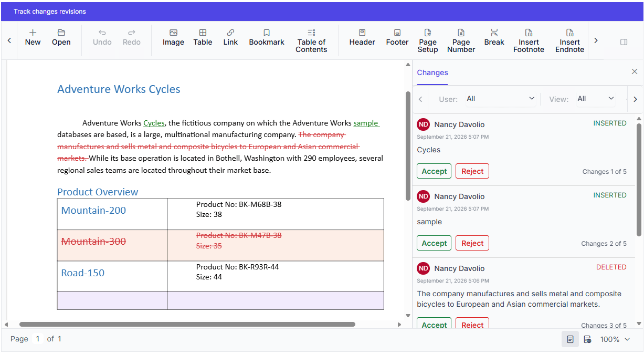Insert a Table
The width and height of the screenshot is (644, 354).
[x=203, y=37]
